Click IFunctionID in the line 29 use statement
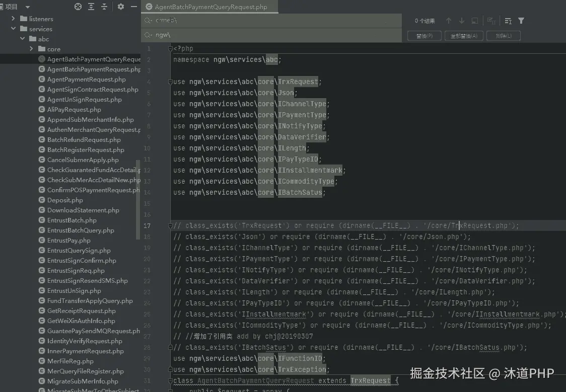The image size is (566, 392). coord(300,359)
